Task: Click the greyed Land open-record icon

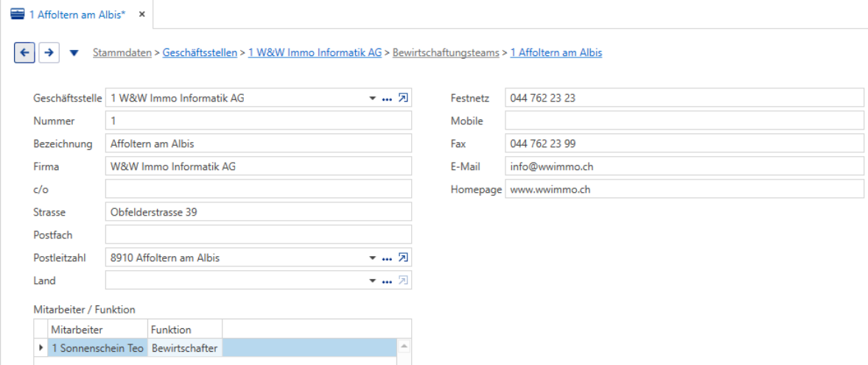Action: (x=404, y=280)
